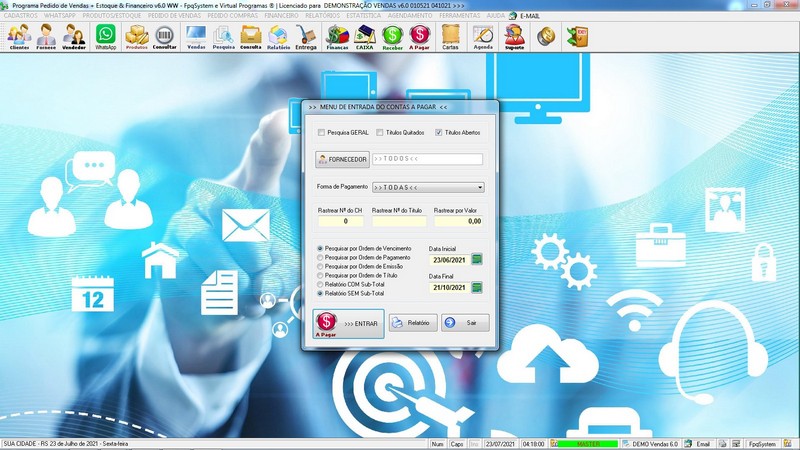Check the Títulos Quitados checkbox
This screenshot has height=450, width=800.
point(380,133)
